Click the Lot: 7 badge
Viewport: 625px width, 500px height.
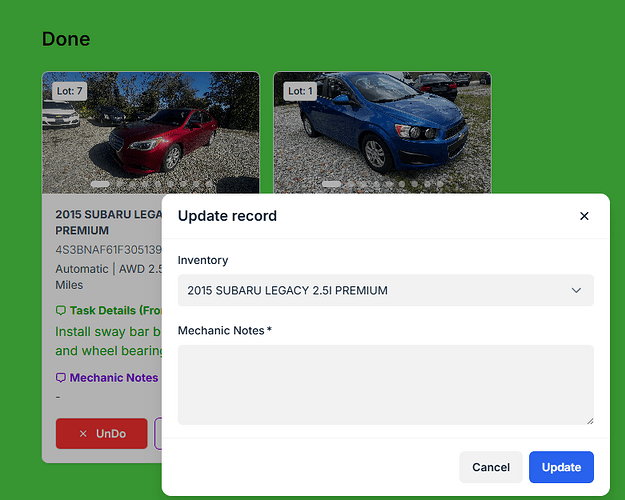click(x=69, y=91)
